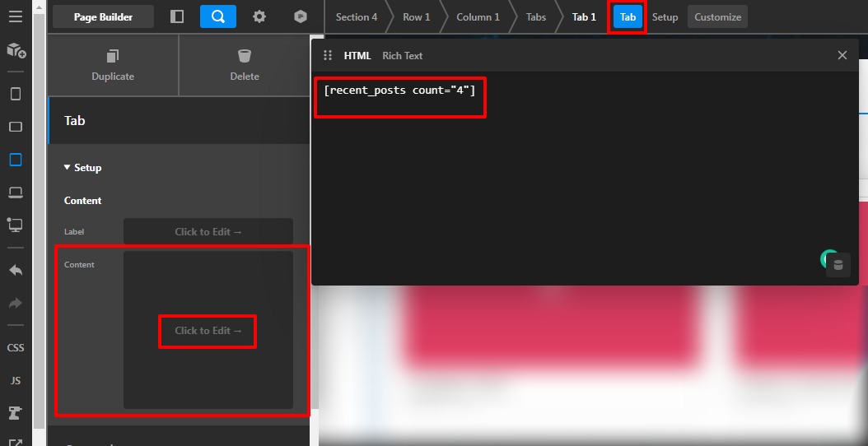This screenshot has height=446, width=868.
Task: Select the laptop viewport icon
Action: tap(16, 193)
